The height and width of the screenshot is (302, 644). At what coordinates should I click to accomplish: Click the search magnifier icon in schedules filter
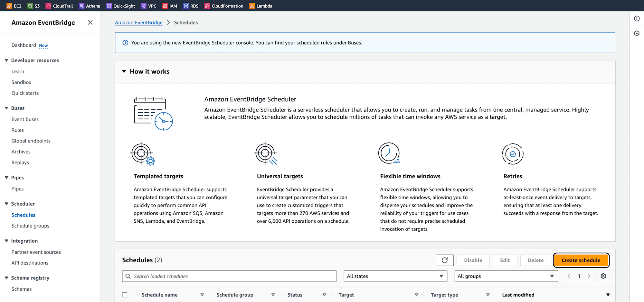pyautogui.click(x=128, y=276)
